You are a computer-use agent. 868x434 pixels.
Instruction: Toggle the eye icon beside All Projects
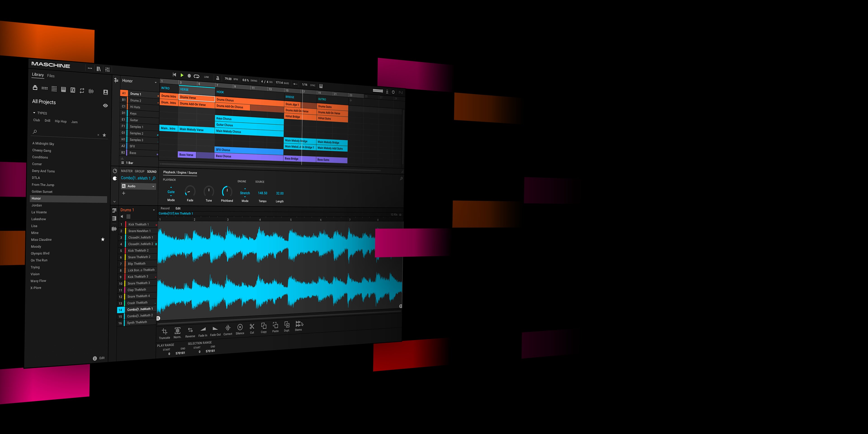105,106
